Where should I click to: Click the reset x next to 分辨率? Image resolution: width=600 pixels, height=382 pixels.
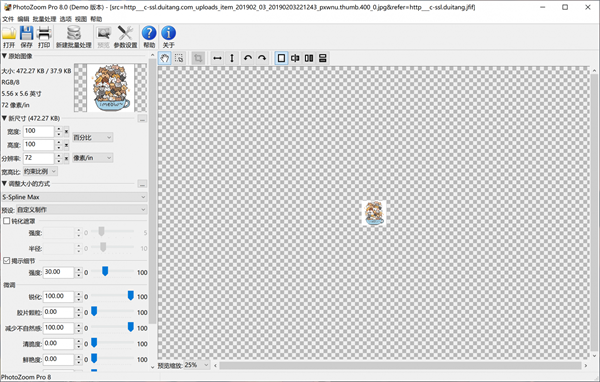pyautogui.click(x=66, y=158)
